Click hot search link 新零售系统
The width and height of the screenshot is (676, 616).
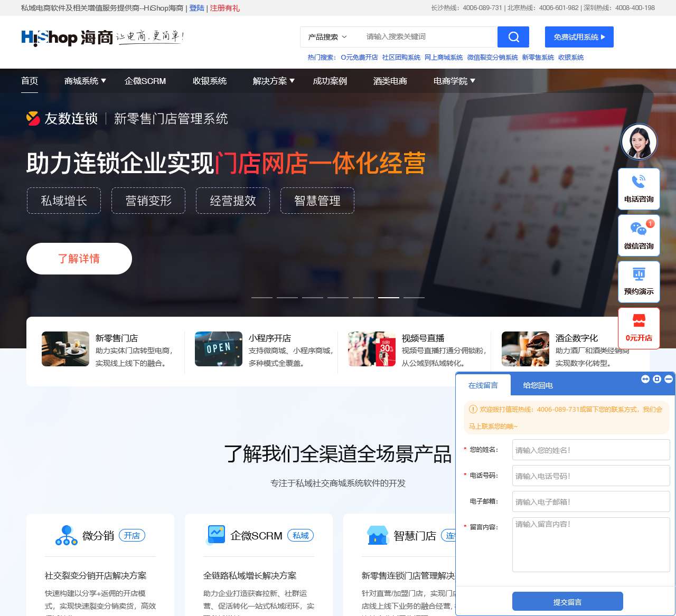538,58
